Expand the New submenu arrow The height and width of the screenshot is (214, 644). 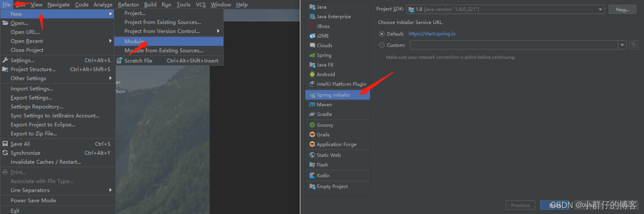tap(110, 14)
